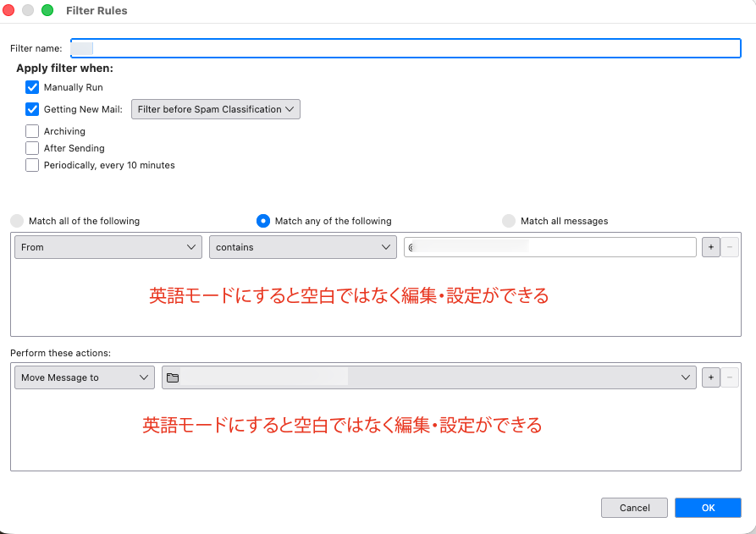Check the After Sending option
Viewport: 756px width, 534px height.
[x=32, y=148]
